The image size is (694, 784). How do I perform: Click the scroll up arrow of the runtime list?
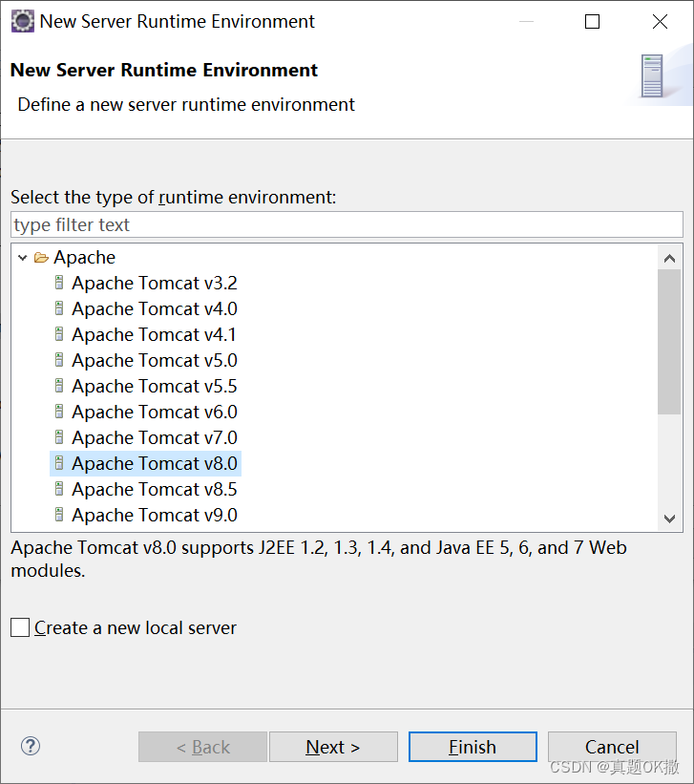click(669, 258)
